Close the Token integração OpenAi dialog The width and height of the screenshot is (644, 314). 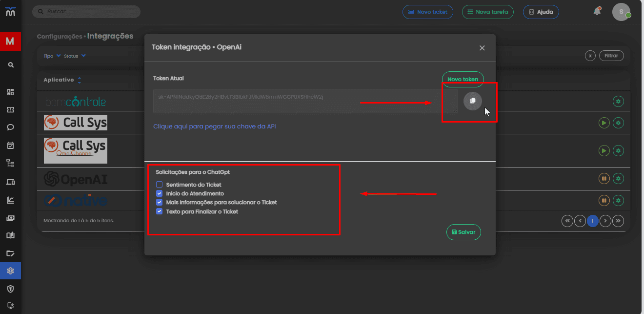click(482, 48)
